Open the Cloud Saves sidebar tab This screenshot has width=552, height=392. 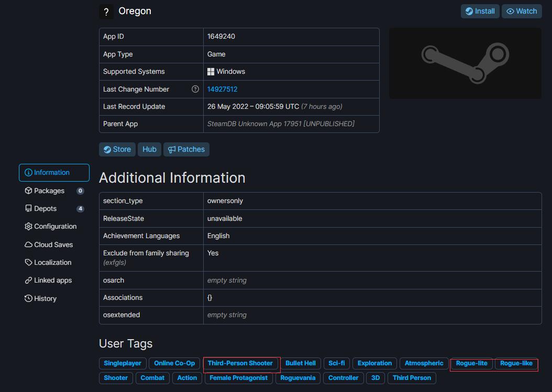(x=54, y=244)
